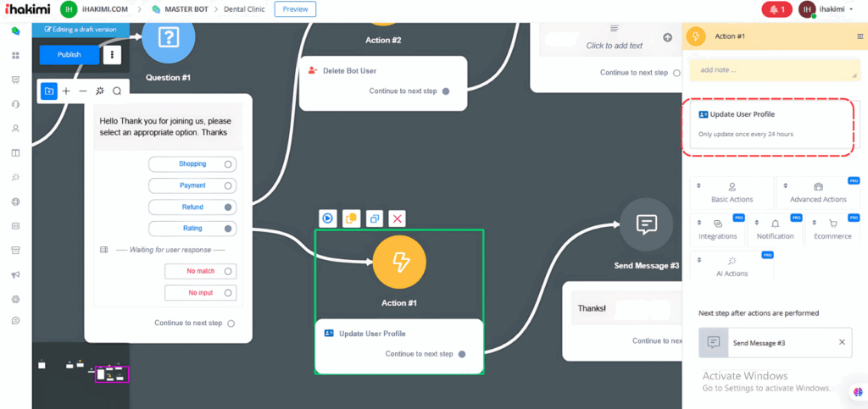Click the Preview button
This screenshot has width=868, height=409.
coord(295,9)
